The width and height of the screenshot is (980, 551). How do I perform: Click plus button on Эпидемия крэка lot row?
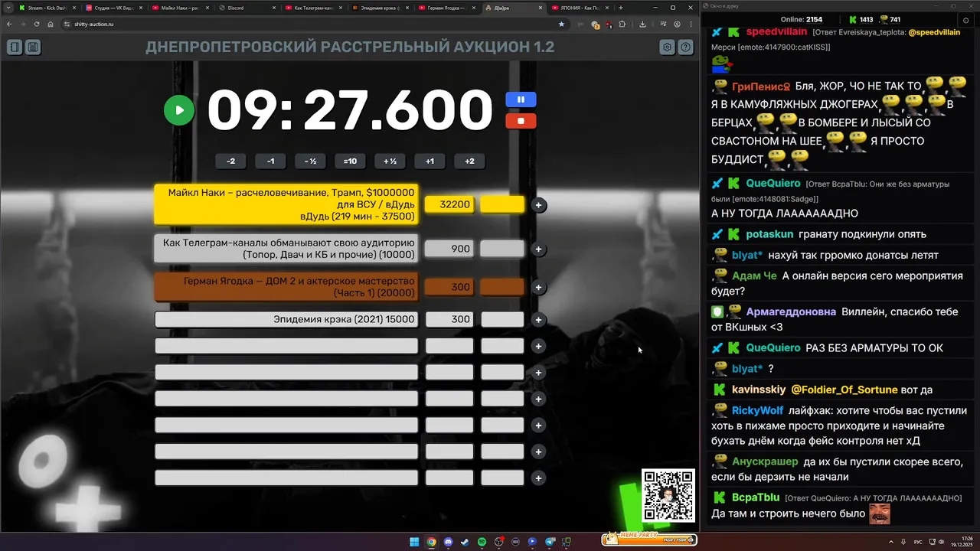tap(538, 319)
